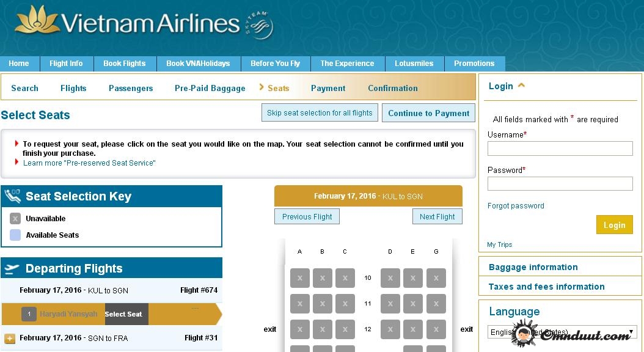The width and height of the screenshot is (644, 352).
Task: Open the Flight Info menu tab
Action: pos(66,64)
